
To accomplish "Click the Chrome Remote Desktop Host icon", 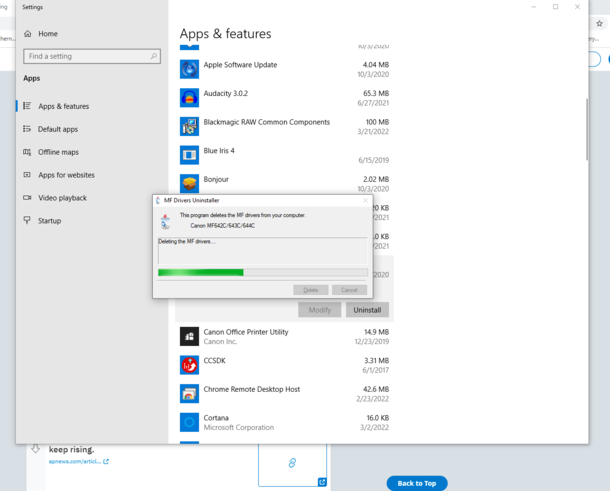I will (x=189, y=393).
